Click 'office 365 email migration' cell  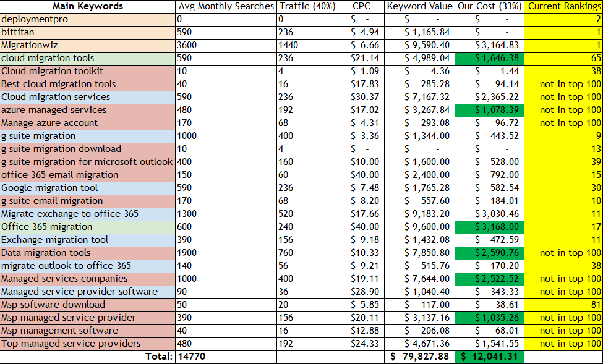click(x=88, y=175)
